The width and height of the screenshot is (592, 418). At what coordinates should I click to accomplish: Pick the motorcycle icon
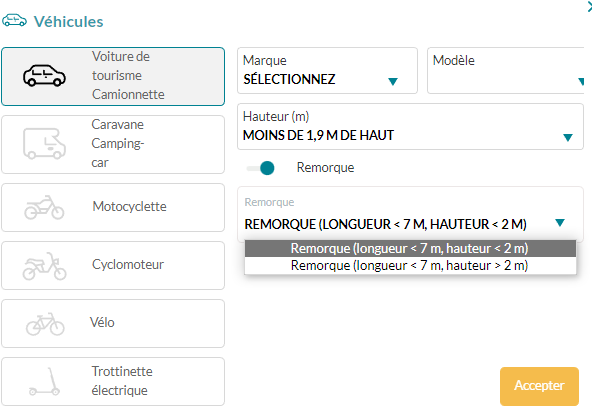tap(44, 207)
